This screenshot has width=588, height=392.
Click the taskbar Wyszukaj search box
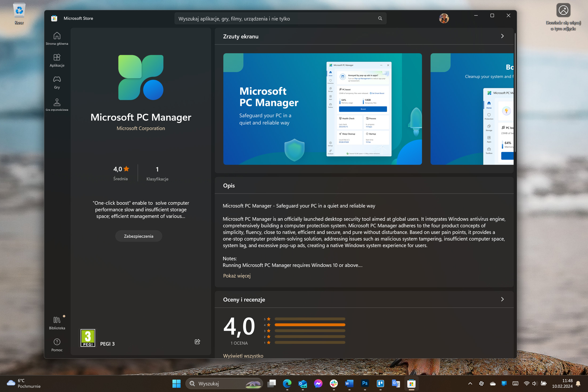(224, 384)
